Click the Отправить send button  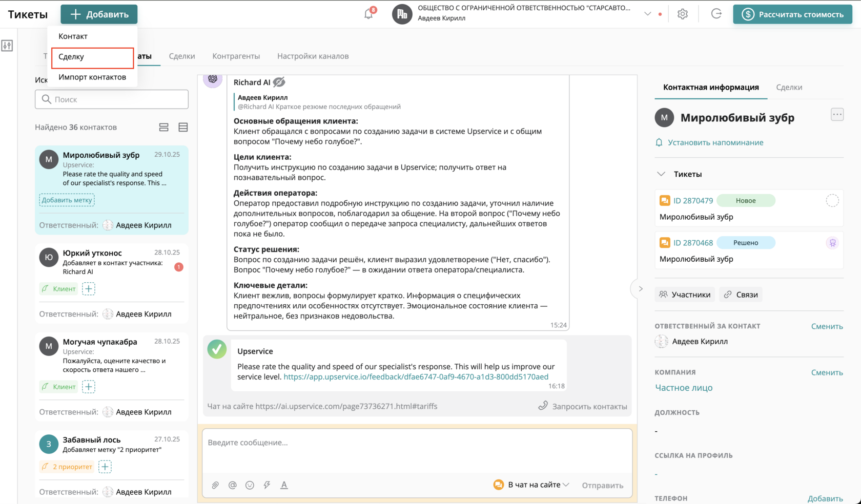point(603,486)
